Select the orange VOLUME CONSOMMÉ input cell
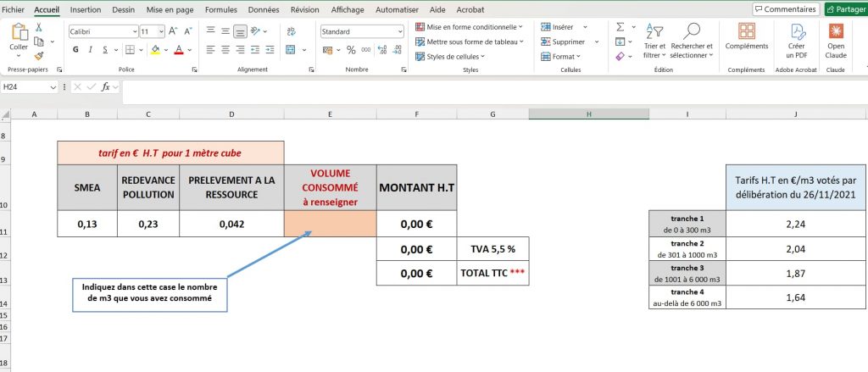The height and width of the screenshot is (372, 868). pos(331,224)
